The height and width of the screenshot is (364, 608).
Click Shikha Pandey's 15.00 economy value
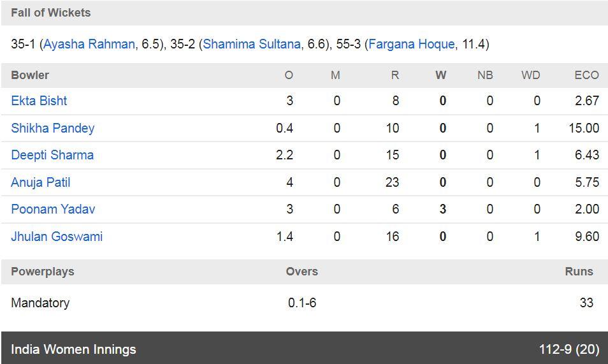584,128
